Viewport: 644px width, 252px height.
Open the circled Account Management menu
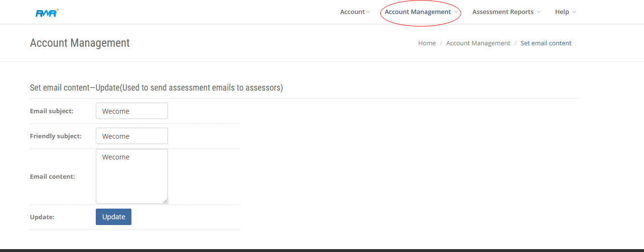click(417, 12)
